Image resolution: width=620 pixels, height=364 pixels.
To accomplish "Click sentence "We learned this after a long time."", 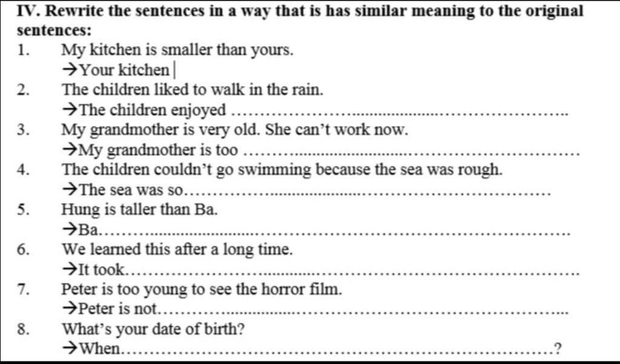I will point(177,250).
